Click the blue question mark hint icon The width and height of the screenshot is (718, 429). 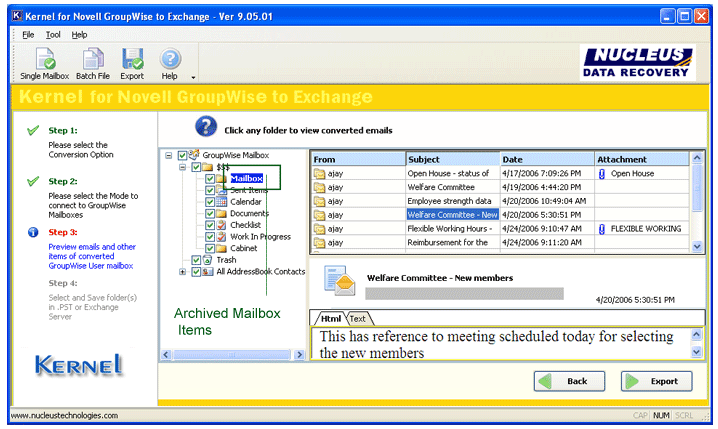[206, 126]
